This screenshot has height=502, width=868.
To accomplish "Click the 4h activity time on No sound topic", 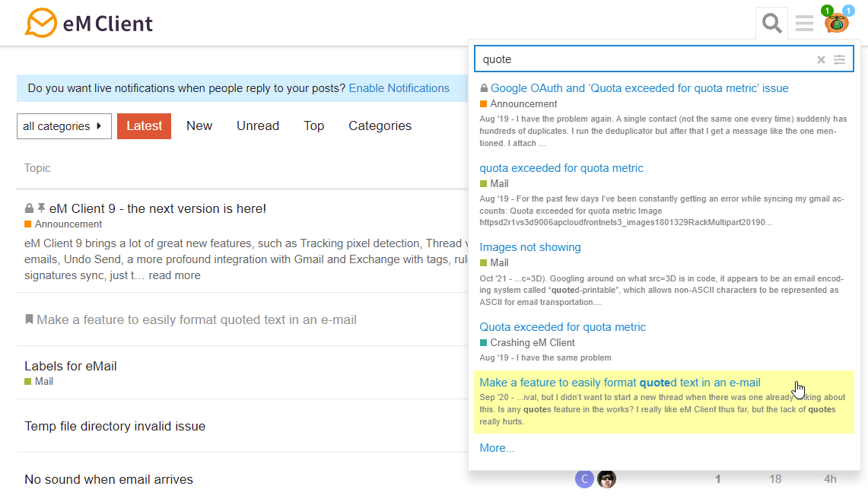I will 830,479.
